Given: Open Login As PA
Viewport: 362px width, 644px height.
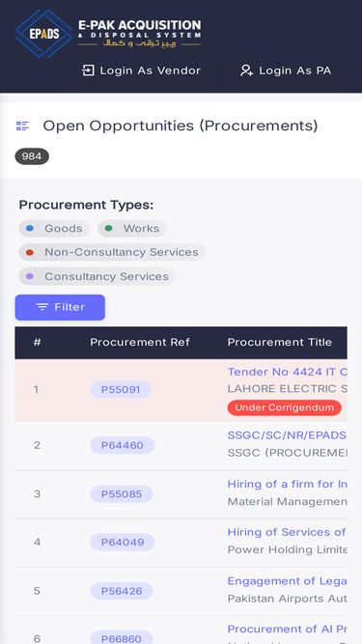Looking at the screenshot, I should (x=286, y=70).
